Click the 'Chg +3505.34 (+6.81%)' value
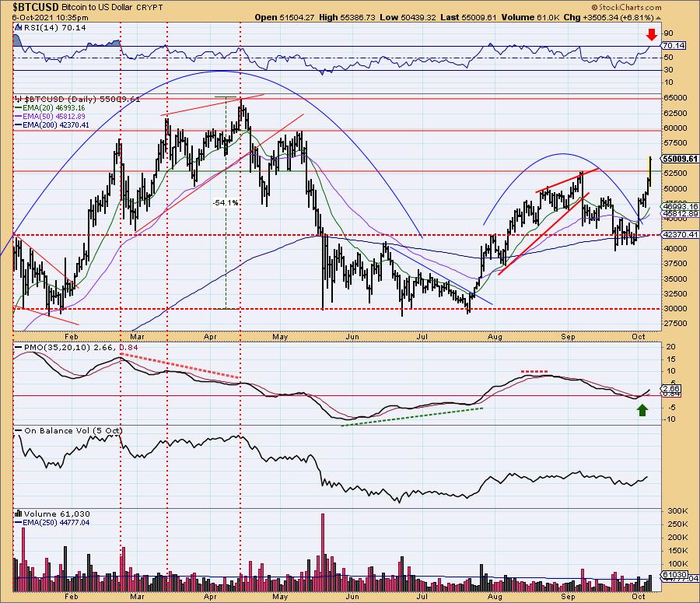The height and width of the screenshot is (603, 700). [x=609, y=17]
